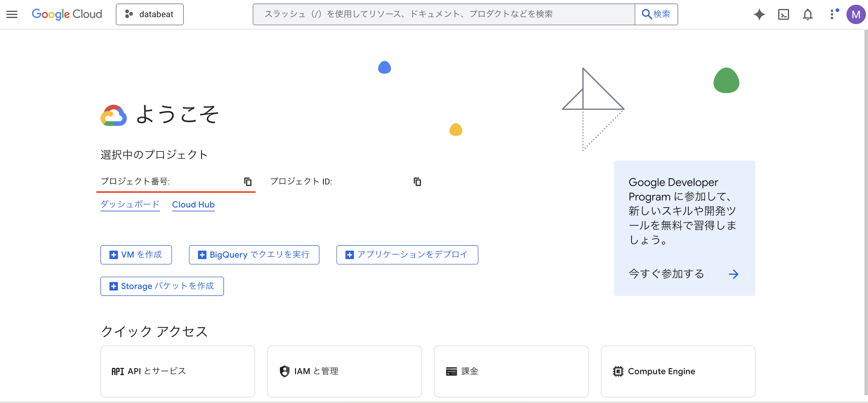Copy the project ID
This screenshot has width=868, height=403.
tap(417, 182)
